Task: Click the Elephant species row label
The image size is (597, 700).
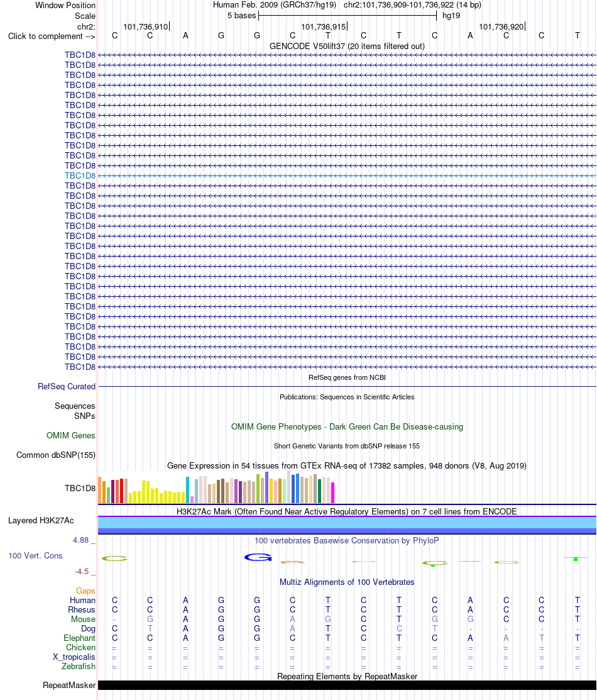Action: click(x=79, y=638)
